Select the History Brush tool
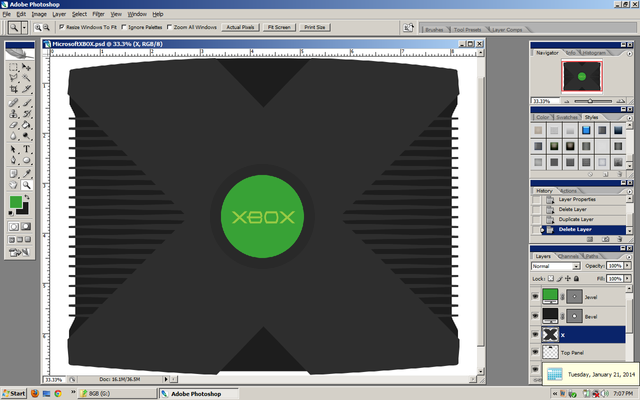This screenshot has height=400, width=640. point(27,113)
